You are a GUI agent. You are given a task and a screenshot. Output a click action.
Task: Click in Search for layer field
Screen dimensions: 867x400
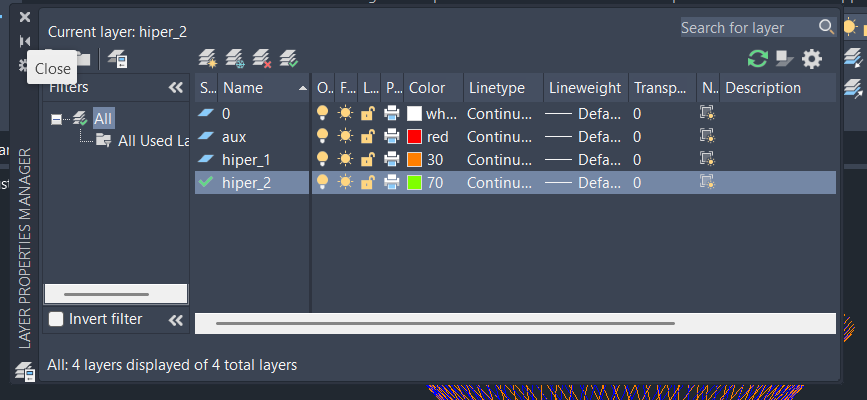749,27
